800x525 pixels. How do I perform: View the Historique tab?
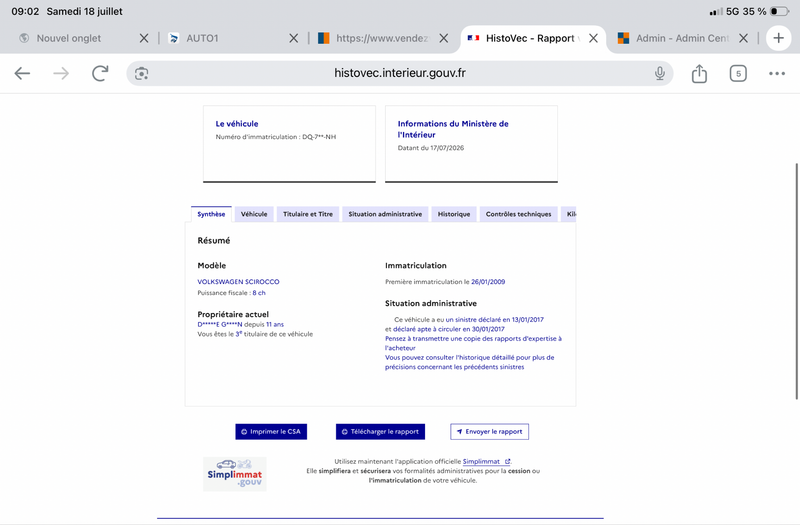point(454,214)
